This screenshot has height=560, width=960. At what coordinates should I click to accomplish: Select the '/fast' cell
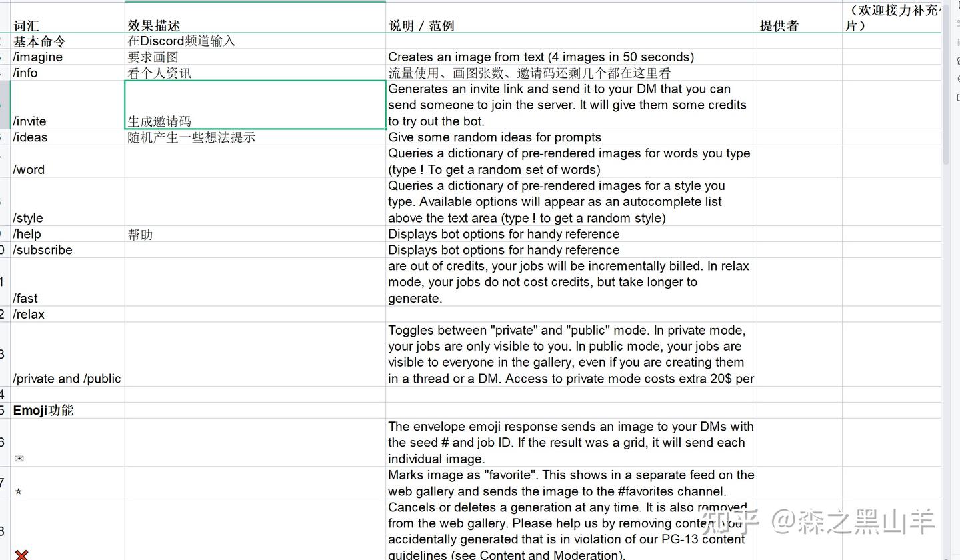click(68, 282)
